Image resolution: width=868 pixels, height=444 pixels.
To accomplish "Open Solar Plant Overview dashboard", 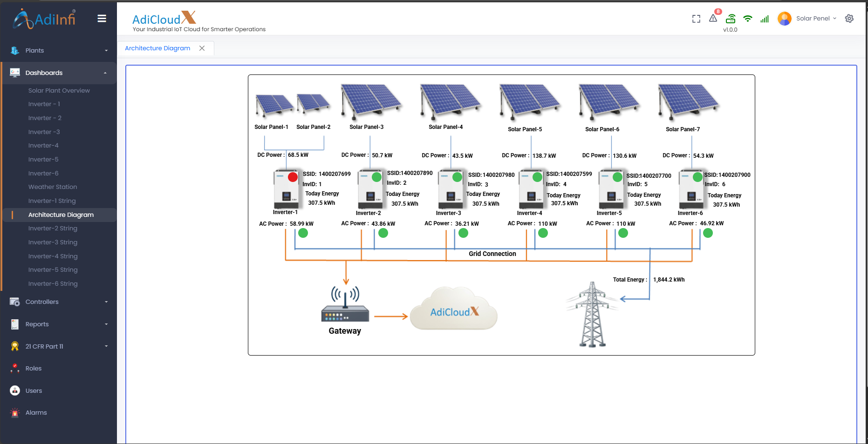I will coord(59,90).
